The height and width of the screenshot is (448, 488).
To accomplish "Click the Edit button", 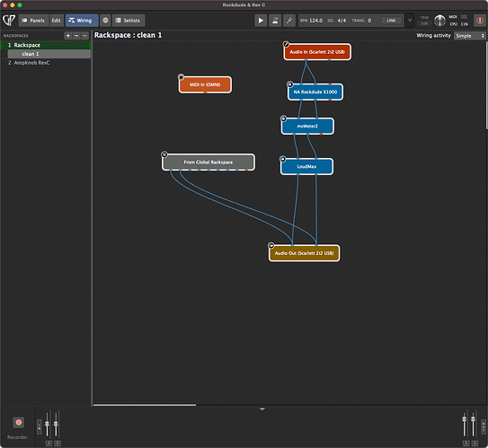I will (x=57, y=21).
